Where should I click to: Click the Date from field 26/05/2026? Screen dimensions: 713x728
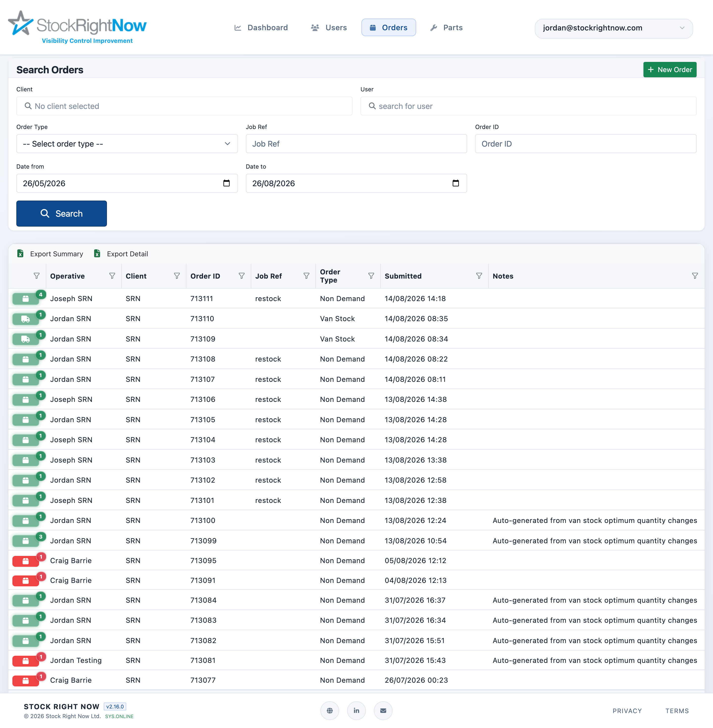(x=127, y=183)
